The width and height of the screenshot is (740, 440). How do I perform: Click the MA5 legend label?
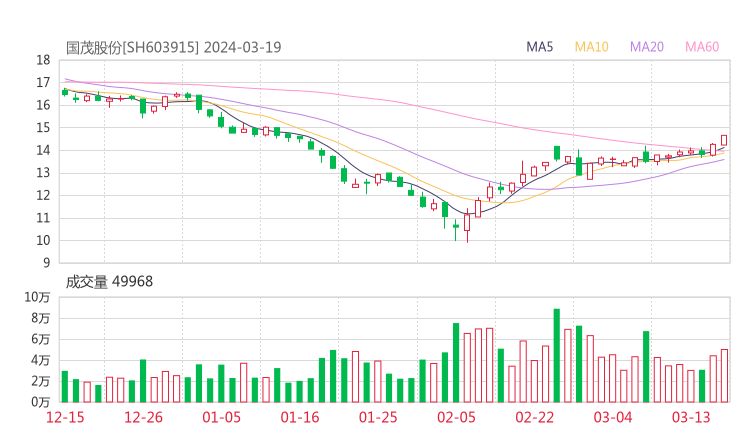click(x=539, y=47)
